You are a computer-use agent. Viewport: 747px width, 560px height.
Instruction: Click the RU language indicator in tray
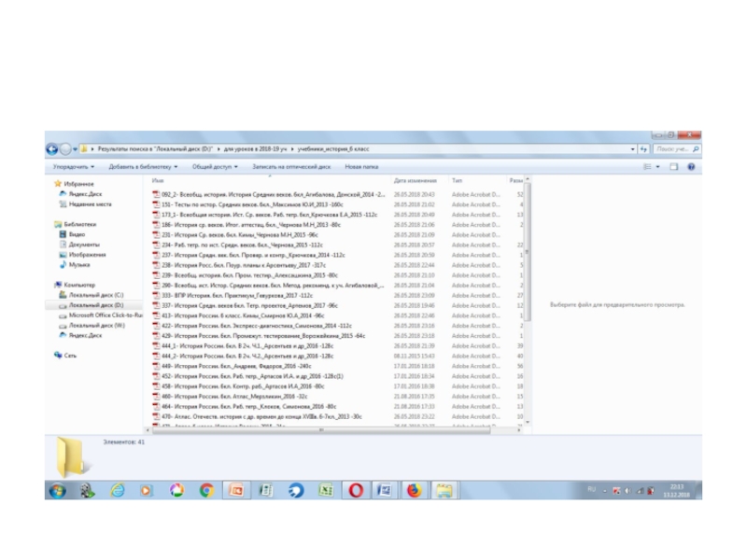click(x=592, y=489)
